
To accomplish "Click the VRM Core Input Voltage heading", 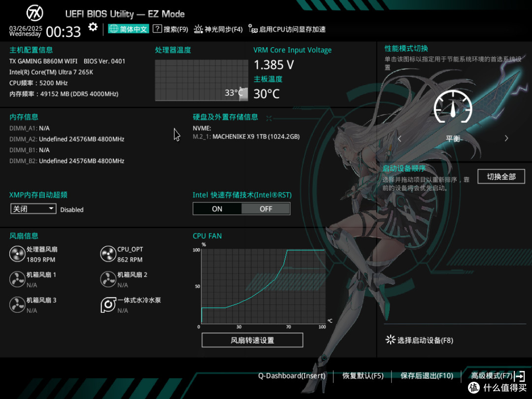I will pyautogui.click(x=293, y=50).
